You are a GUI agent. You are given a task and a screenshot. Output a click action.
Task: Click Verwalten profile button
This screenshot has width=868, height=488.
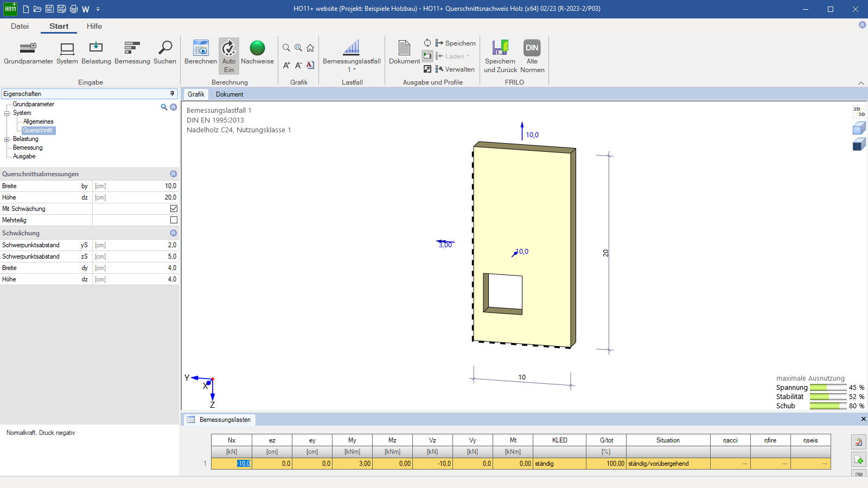pyautogui.click(x=455, y=69)
